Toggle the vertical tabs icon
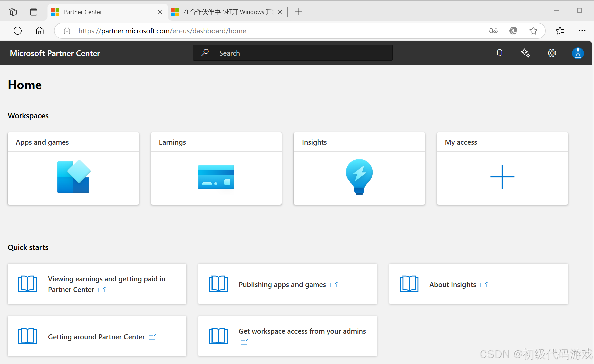This screenshot has height=364, width=594. [x=34, y=12]
